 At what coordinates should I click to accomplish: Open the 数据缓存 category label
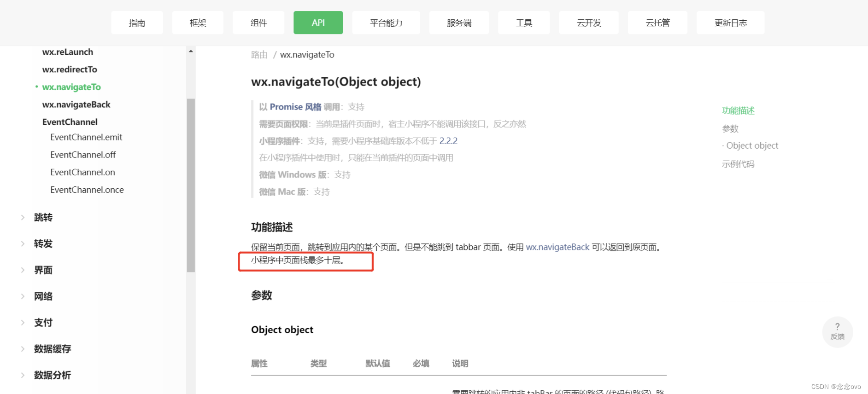tap(53, 348)
